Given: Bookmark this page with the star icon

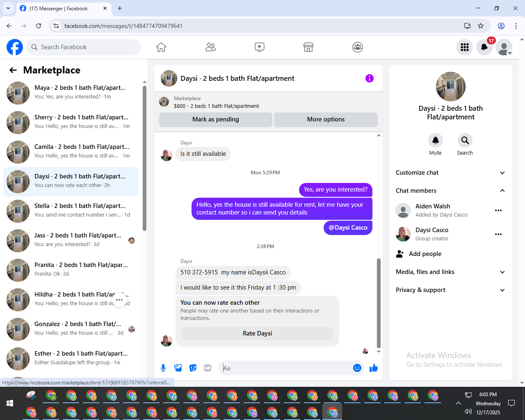Looking at the screenshot, I should coord(481,26).
